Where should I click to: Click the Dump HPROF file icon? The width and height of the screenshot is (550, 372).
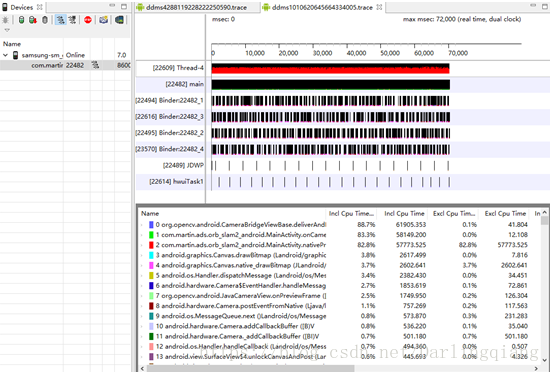click(x=33, y=20)
